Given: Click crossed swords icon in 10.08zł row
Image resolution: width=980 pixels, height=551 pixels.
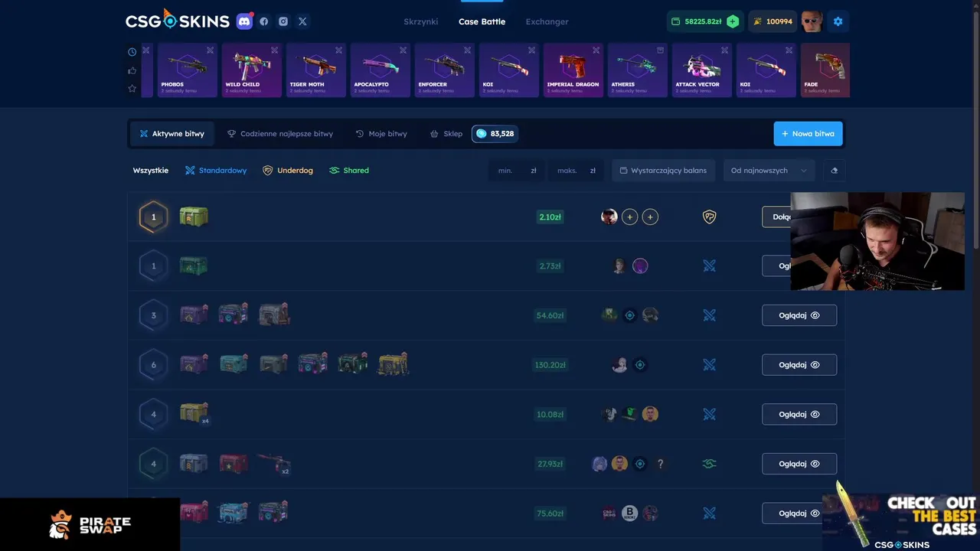Looking at the screenshot, I should coord(709,414).
